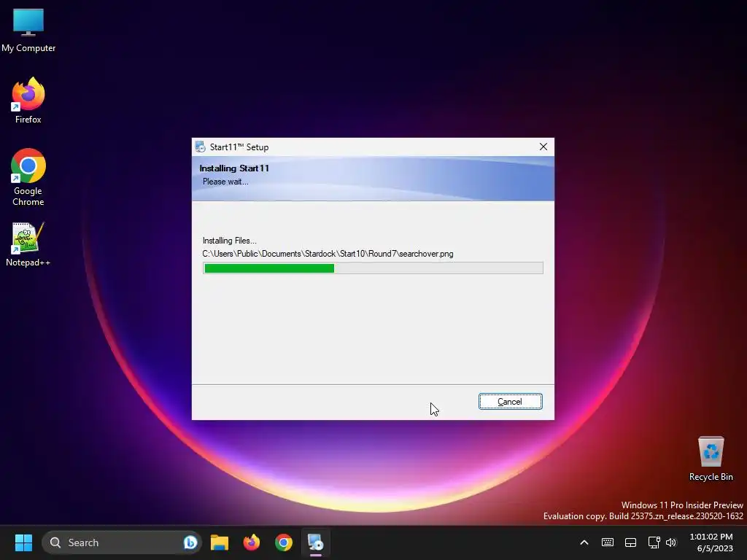Click the Installing Start11 heading

tap(234, 168)
